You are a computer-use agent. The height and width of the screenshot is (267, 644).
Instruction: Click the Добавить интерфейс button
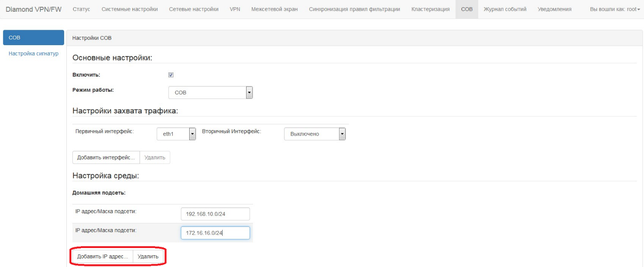tap(106, 157)
